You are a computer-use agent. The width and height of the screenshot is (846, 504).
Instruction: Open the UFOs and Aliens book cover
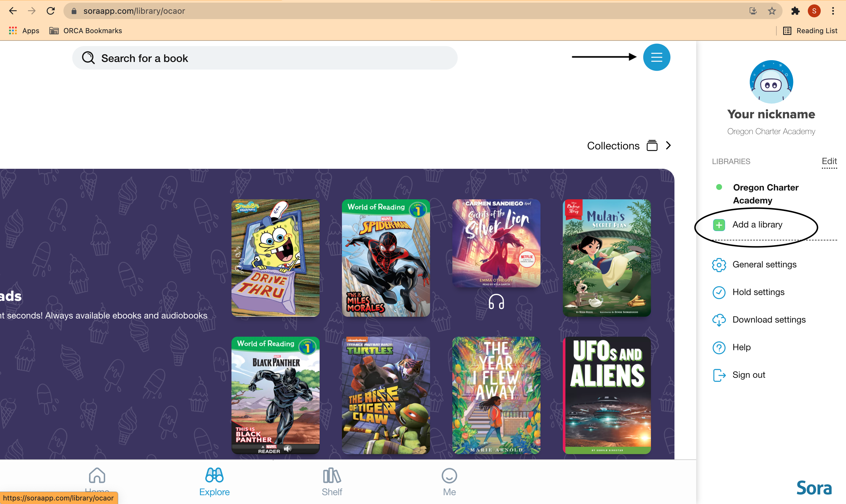click(x=607, y=395)
